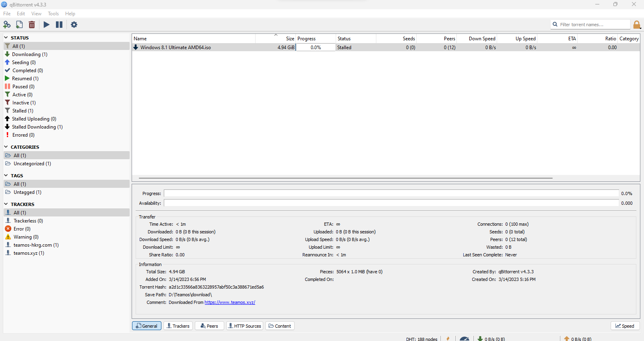Click the Resume play toolbar icon
644x341 pixels.
(47, 25)
